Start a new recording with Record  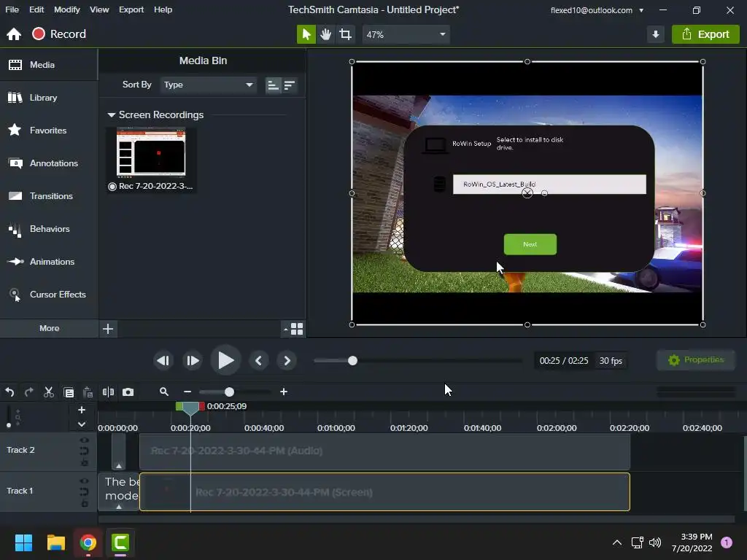(59, 34)
